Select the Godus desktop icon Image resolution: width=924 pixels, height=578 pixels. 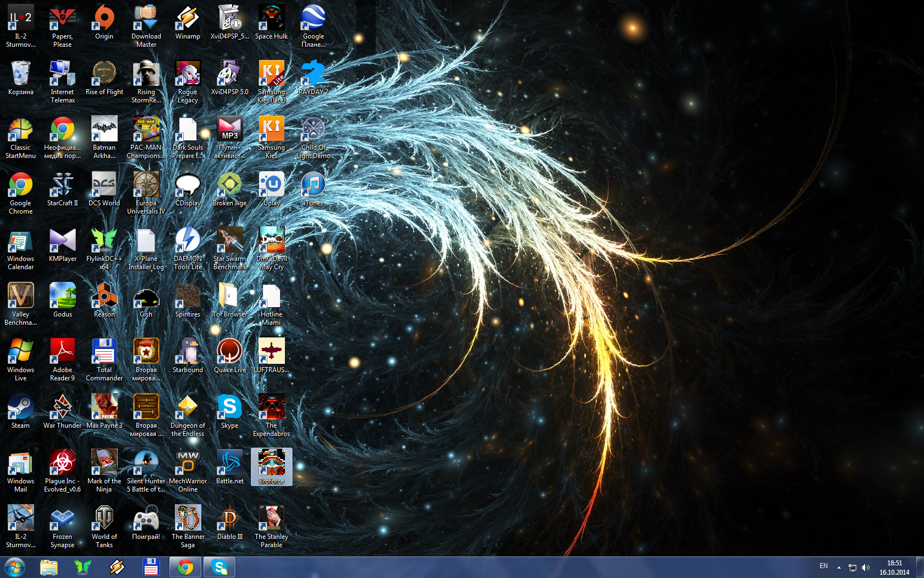click(62, 301)
